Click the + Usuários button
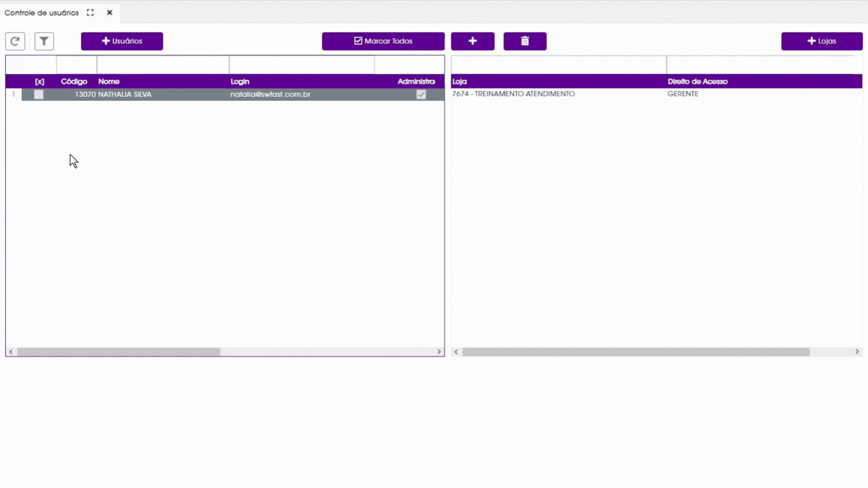Image resolution: width=868 pixels, height=488 pixels. (122, 41)
